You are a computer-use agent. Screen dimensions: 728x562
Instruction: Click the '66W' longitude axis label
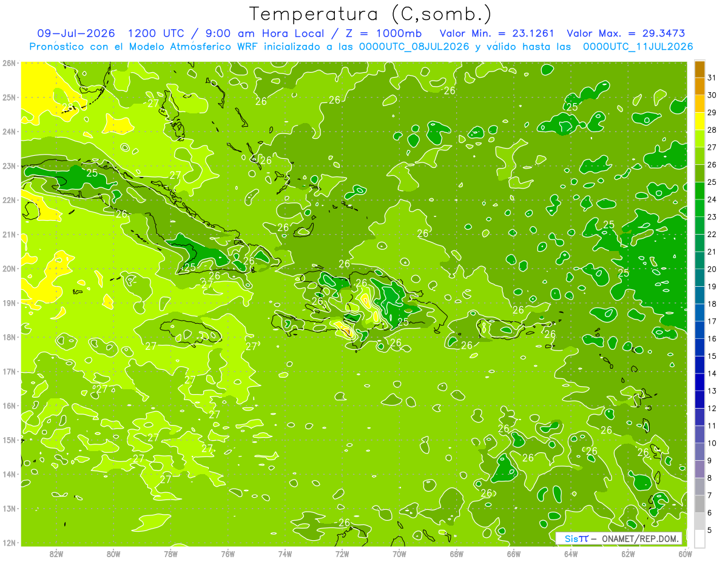513,554
